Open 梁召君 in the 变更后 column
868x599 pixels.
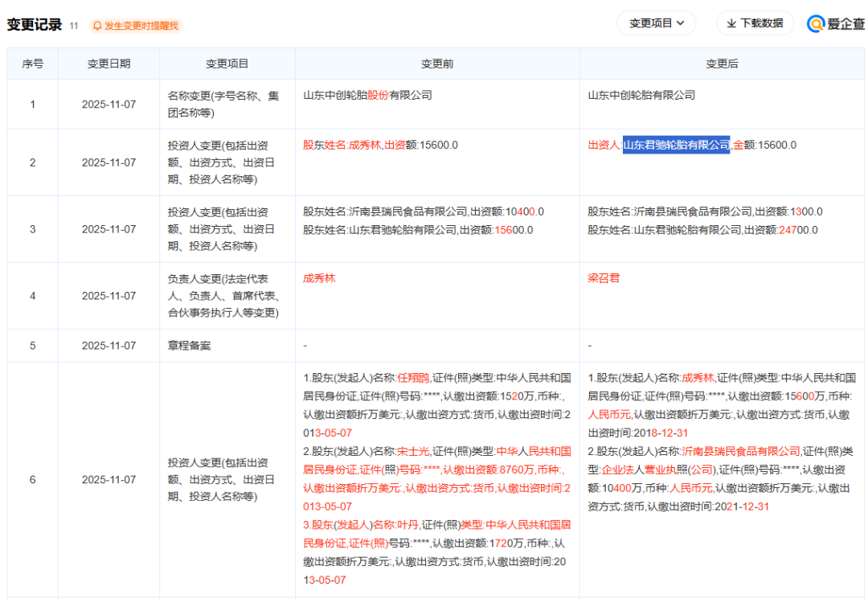(x=604, y=278)
